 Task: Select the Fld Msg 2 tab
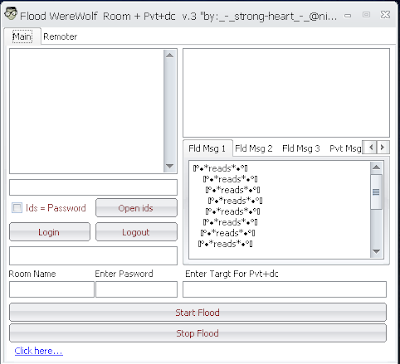pos(254,148)
